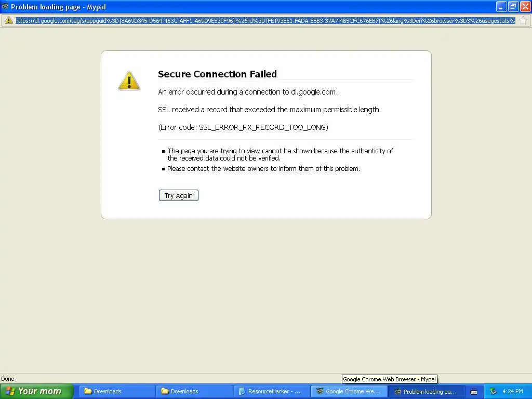The height and width of the screenshot is (399, 532).
Task: Click the bookmark star in the address bar
Action: coord(523,20)
